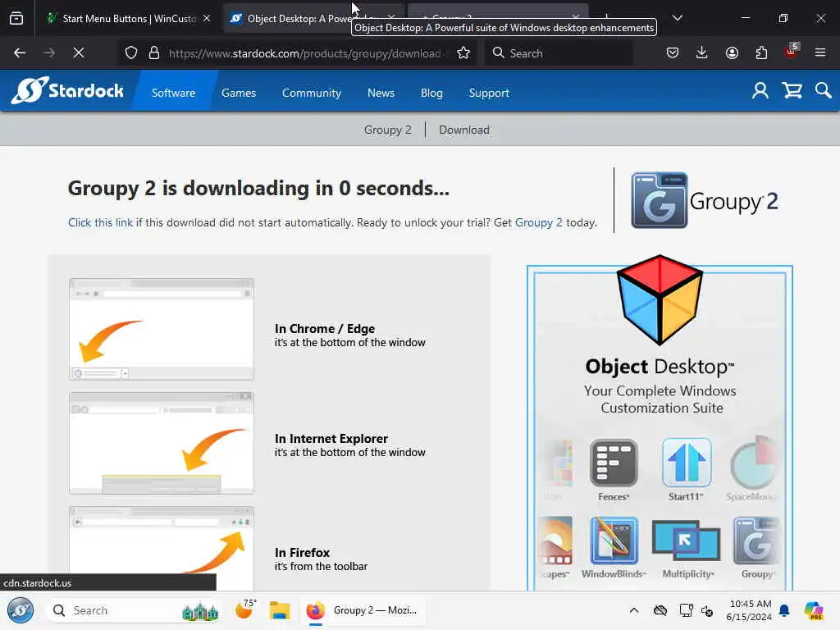Open the extensions puzzle icon
Viewport: 840px width, 630px height.
(761, 52)
